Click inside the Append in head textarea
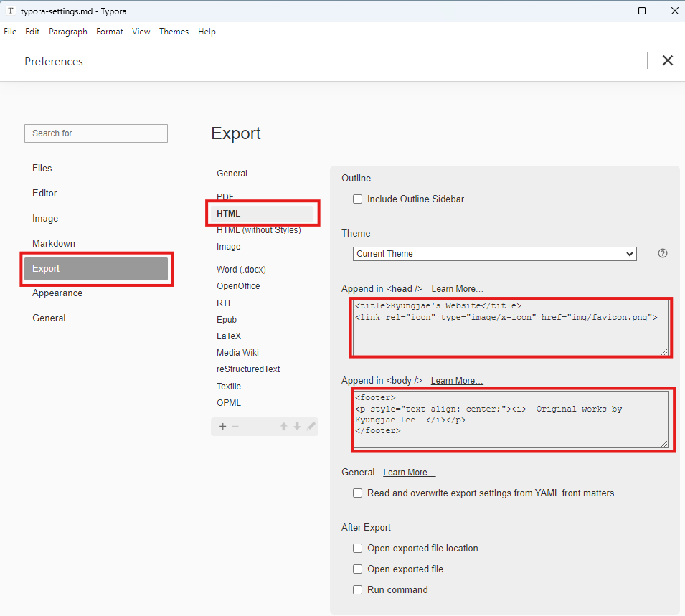The image size is (685, 616). click(x=511, y=328)
